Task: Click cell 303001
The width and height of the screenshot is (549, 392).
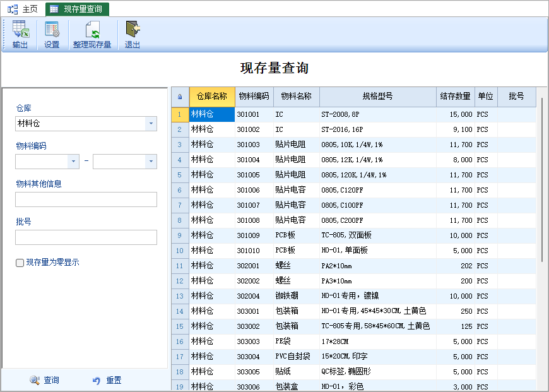Action: pyautogui.click(x=254, y=311)
